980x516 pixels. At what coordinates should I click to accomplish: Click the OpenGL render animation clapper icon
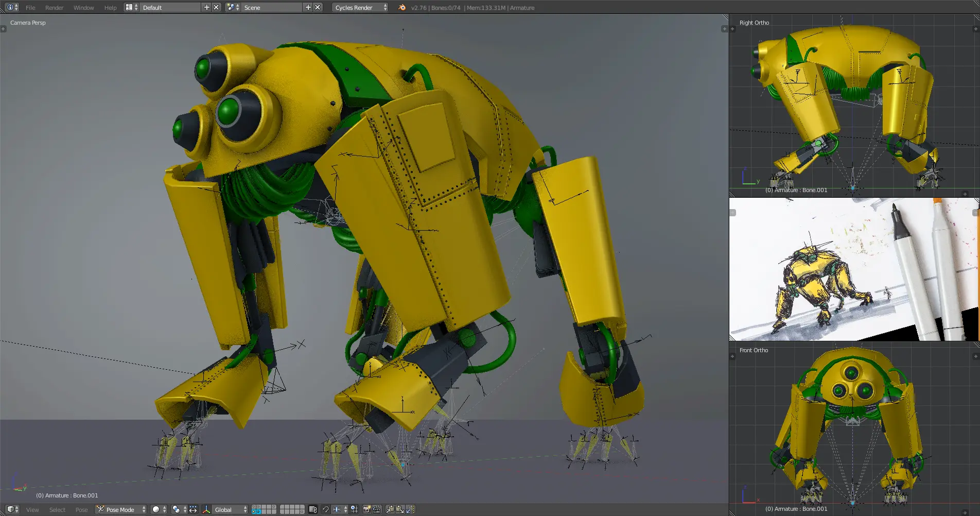pyautogui.click(x=377, y=509)
